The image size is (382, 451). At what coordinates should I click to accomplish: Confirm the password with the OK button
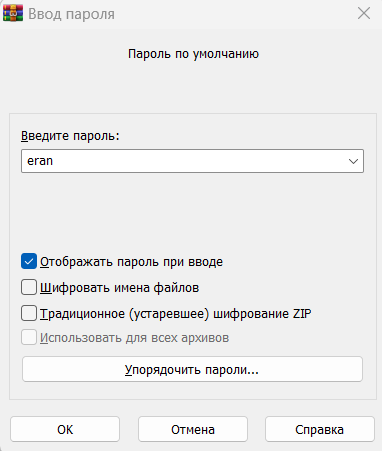[x=65, y=429]
